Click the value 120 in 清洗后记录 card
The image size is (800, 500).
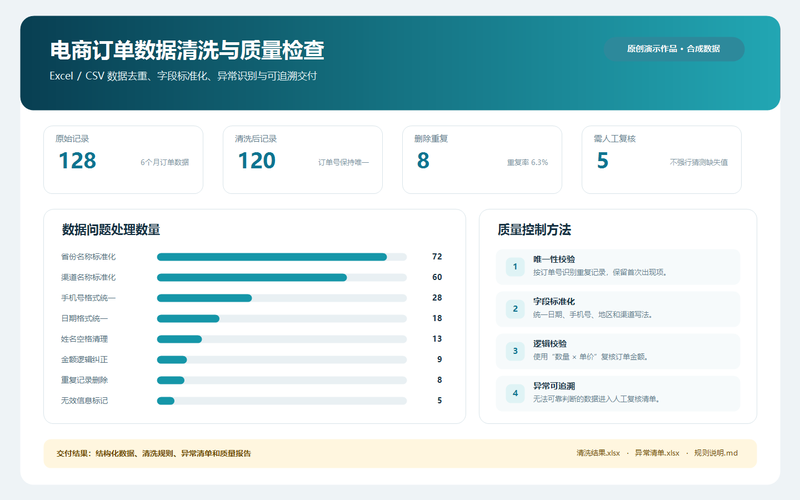(257, 161)
